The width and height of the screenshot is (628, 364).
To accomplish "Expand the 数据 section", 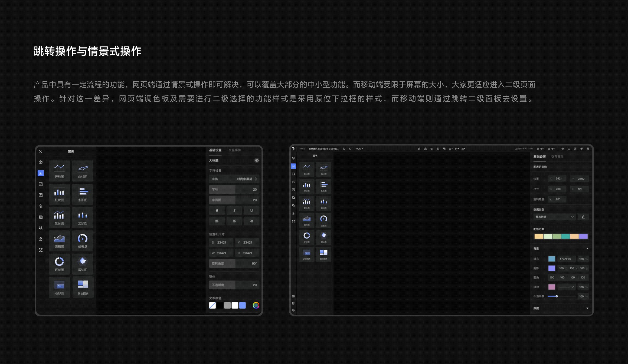I will [587, 308].
